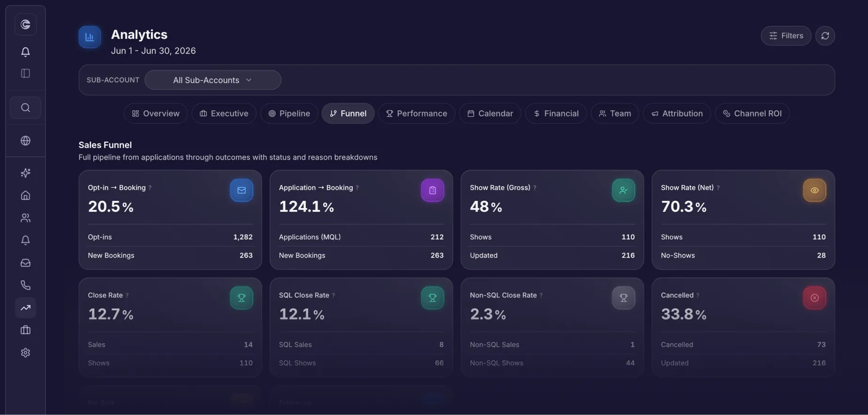Click help mark next to Cancelled title

697,295
